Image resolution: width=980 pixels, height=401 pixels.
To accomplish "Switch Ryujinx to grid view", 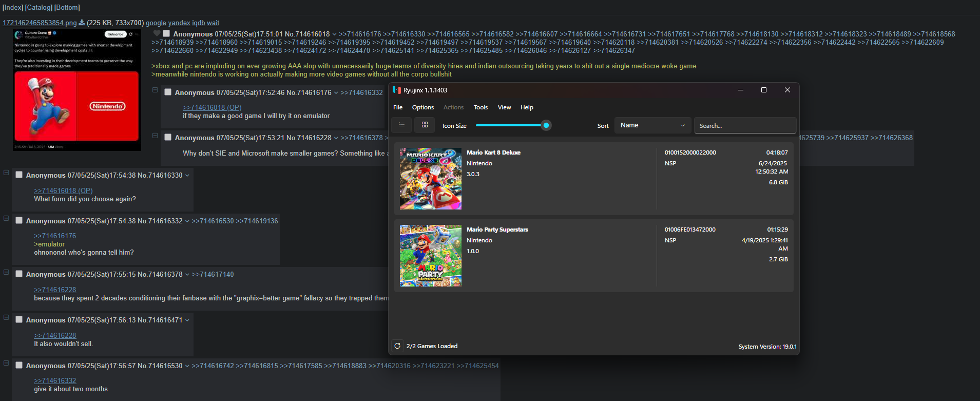I will [x=425, y=125].
